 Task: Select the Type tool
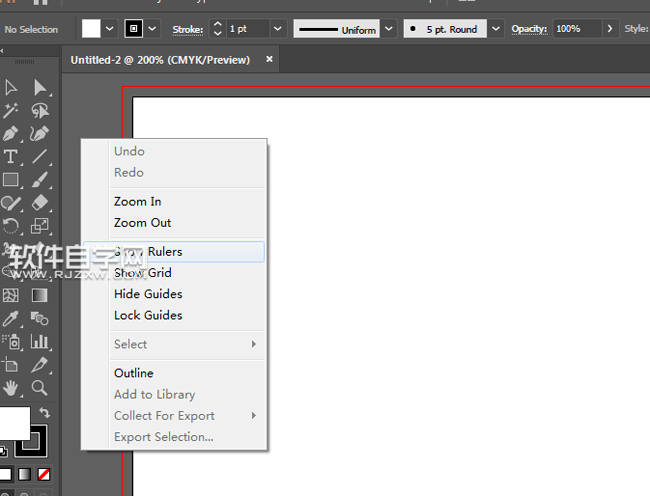click(11, 157)
